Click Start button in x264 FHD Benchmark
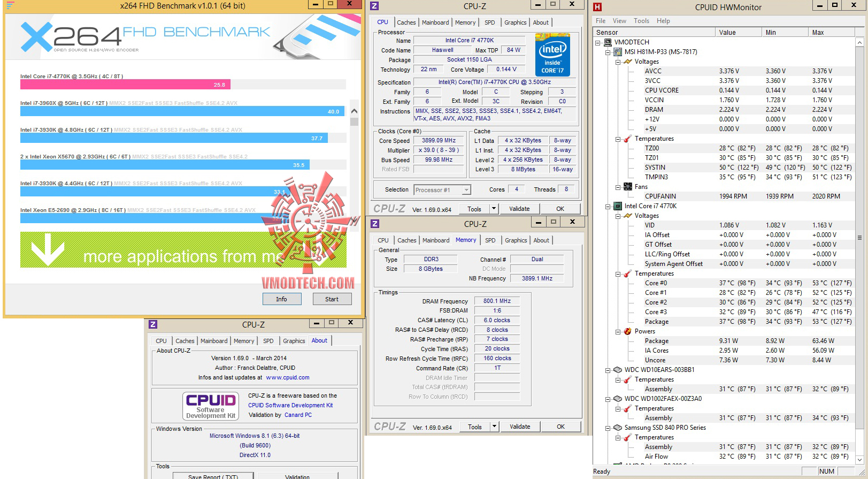 (x=332, y=299)
